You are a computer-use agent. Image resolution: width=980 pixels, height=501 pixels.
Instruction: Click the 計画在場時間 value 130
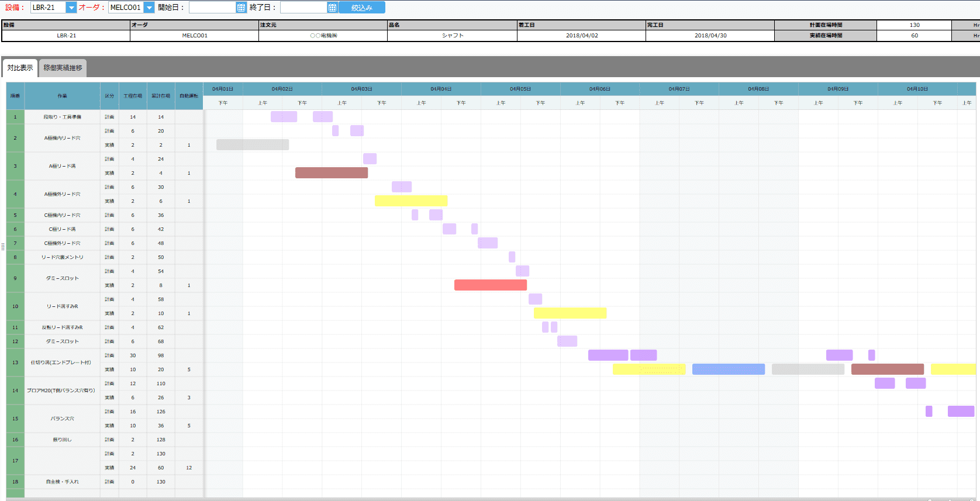[915, 25]
